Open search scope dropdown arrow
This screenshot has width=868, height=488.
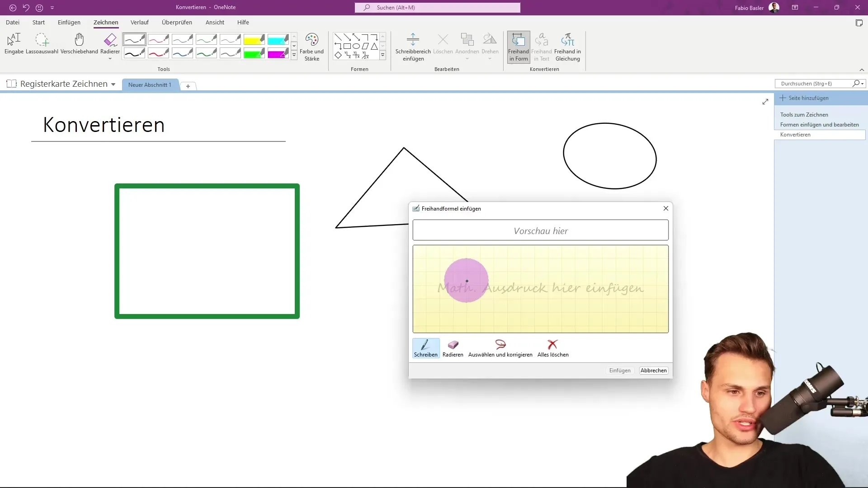pyautogui.click(x=863, y=84)
